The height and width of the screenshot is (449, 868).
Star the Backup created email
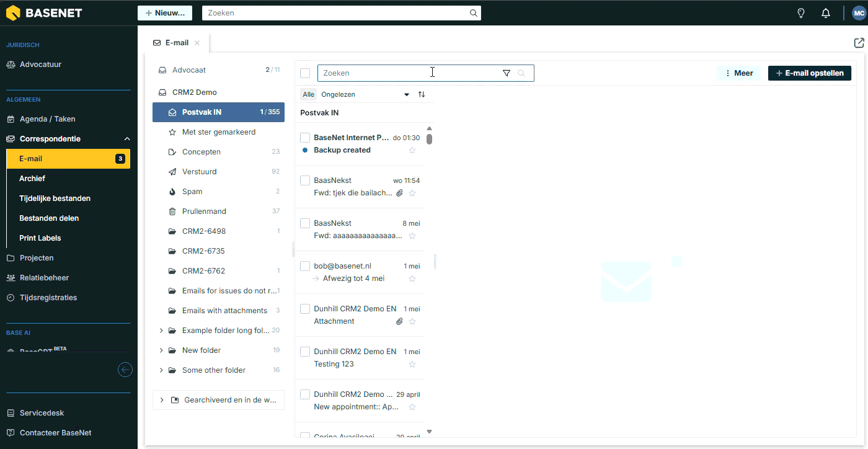(x=412, y=150)
